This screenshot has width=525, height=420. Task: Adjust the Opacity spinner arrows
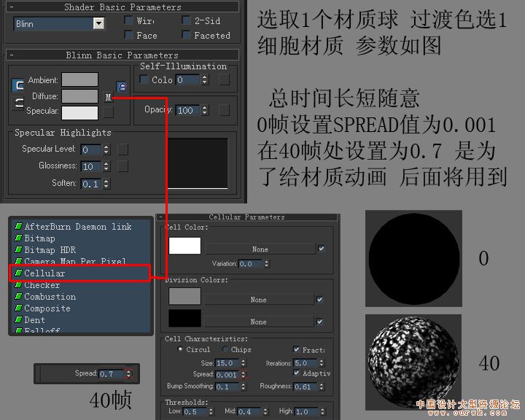[x=205, y=110]
